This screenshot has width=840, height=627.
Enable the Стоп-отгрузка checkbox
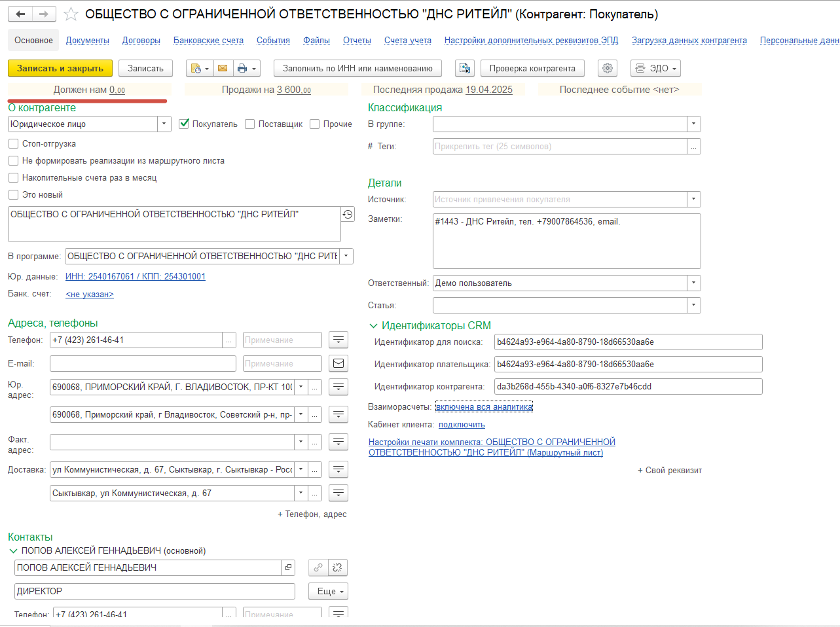[x=13, y=143]
